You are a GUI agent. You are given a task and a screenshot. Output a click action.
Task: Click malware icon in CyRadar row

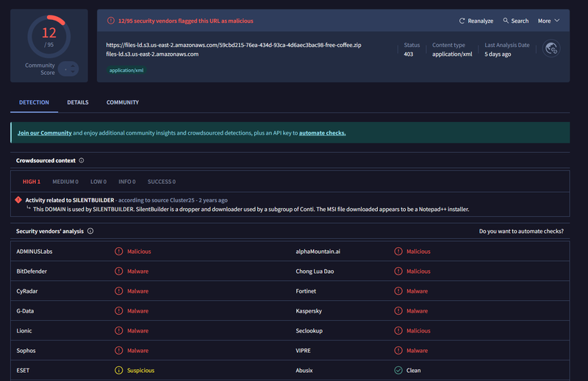pyautogui.click(x=119, y=291)
